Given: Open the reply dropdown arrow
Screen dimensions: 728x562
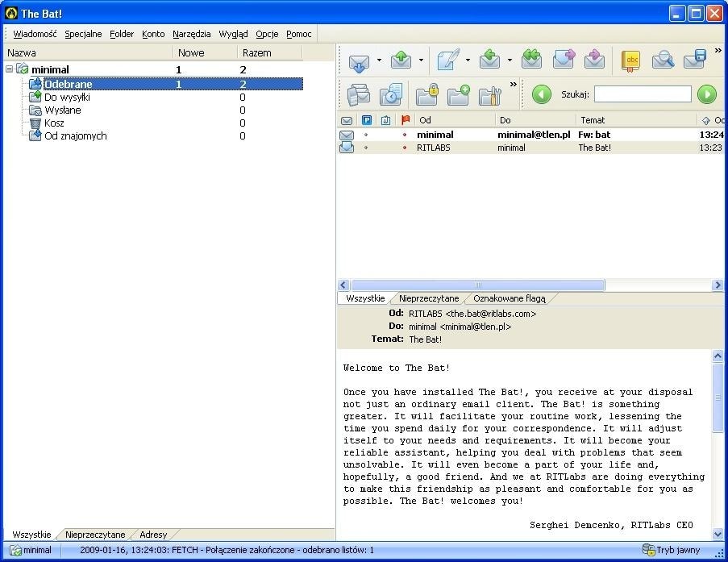Looking at the screenshot, I should coord(510,60).
